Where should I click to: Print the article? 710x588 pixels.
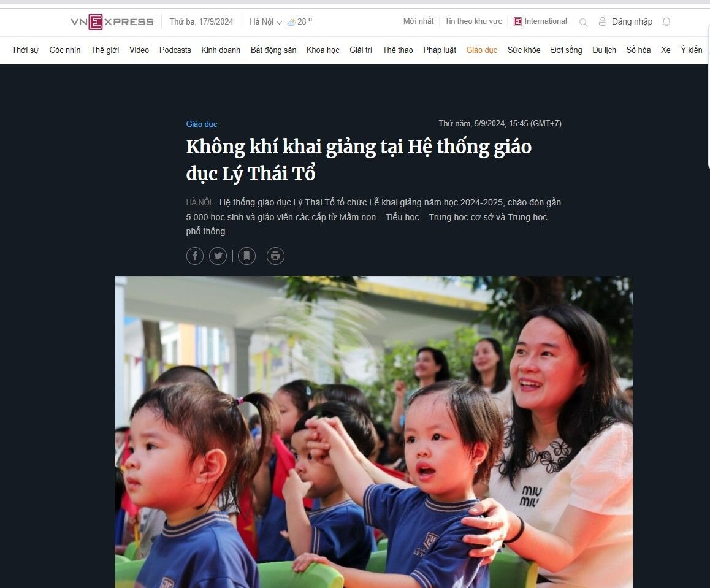coord(275,256)
